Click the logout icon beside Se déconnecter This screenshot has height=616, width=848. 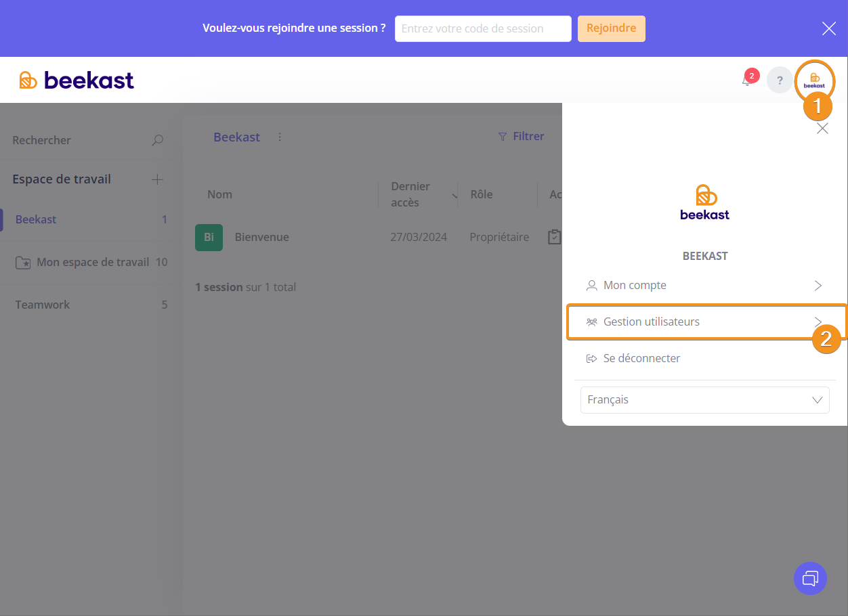pyautogui.click(x=591, y=359)
